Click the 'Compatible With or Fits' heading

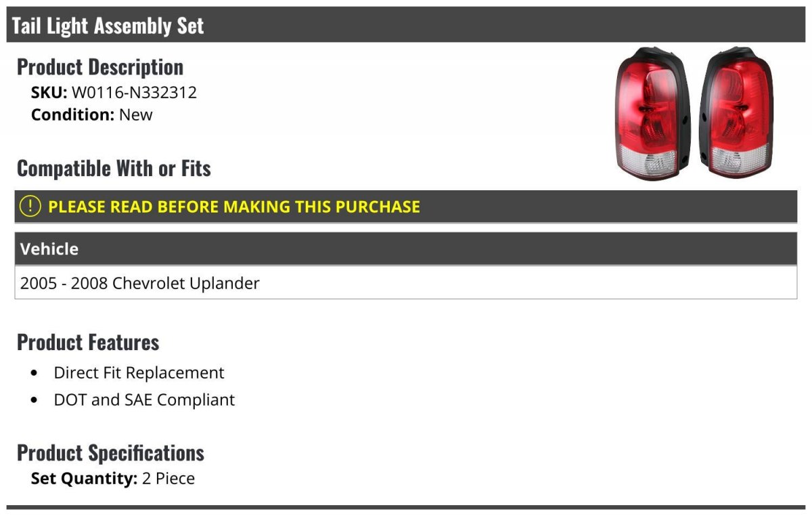point(114,168)
